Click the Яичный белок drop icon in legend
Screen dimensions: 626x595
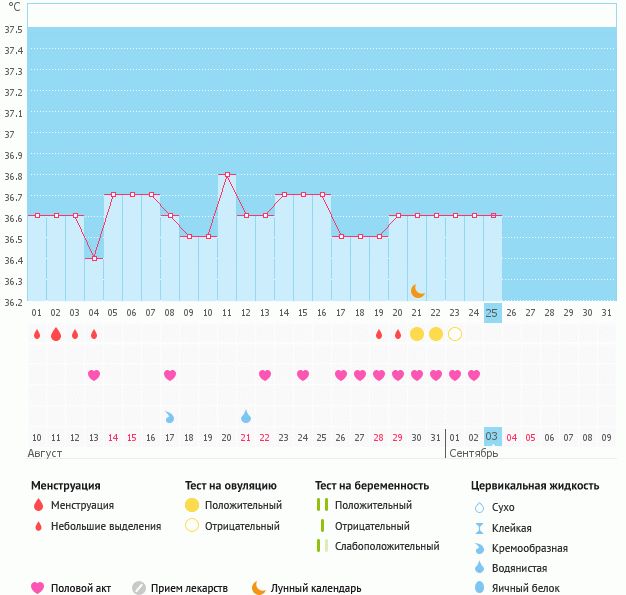(480, 588)
